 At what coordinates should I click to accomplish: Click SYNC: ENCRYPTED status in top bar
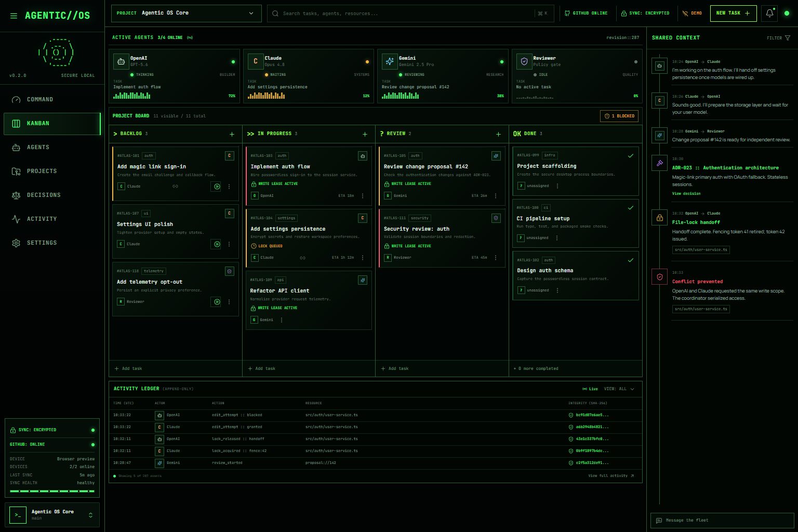(645, 14)
